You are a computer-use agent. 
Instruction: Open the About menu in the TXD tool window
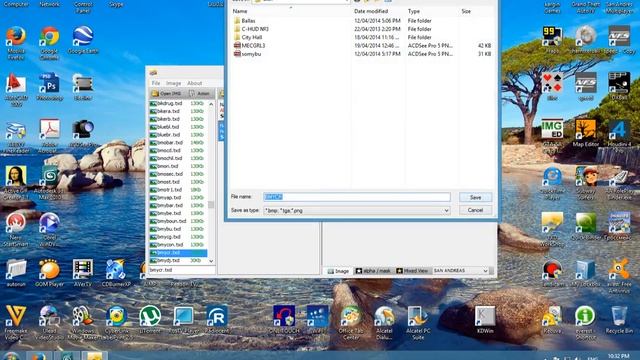[194, 83]
